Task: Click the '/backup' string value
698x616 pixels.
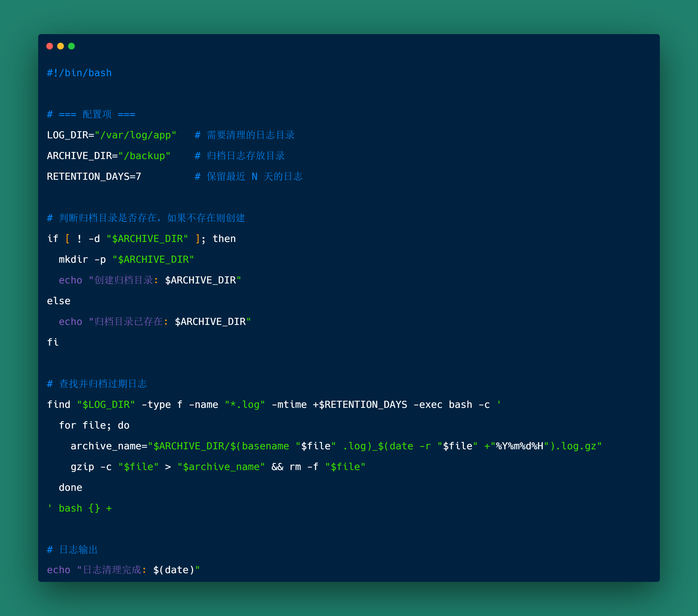Action: pos(144,156)
